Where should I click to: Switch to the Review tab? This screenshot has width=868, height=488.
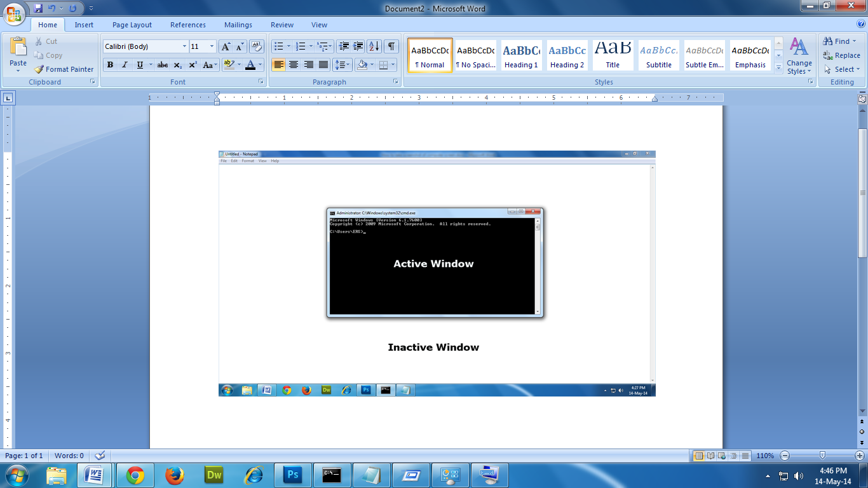[x=282, y=25]
